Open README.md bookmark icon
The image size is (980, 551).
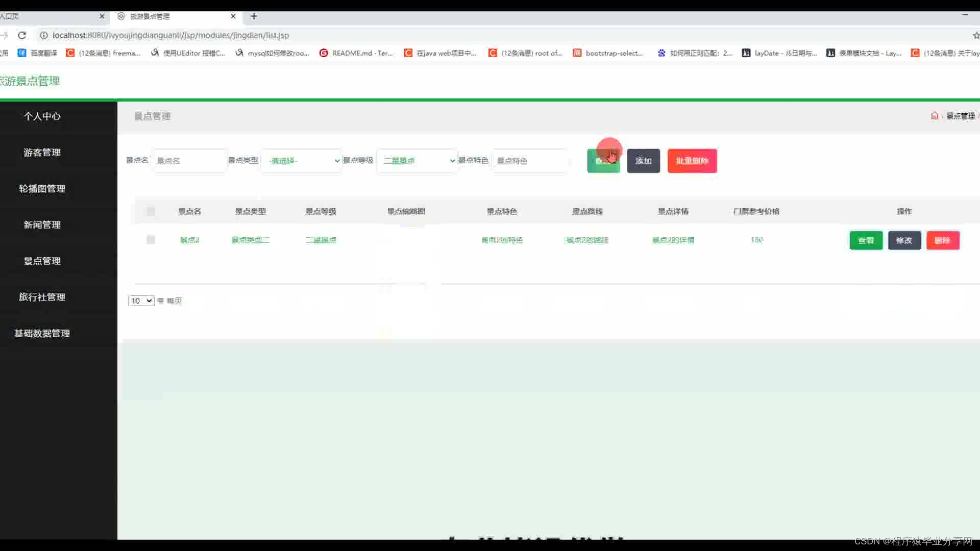click(x=324, y=53)
